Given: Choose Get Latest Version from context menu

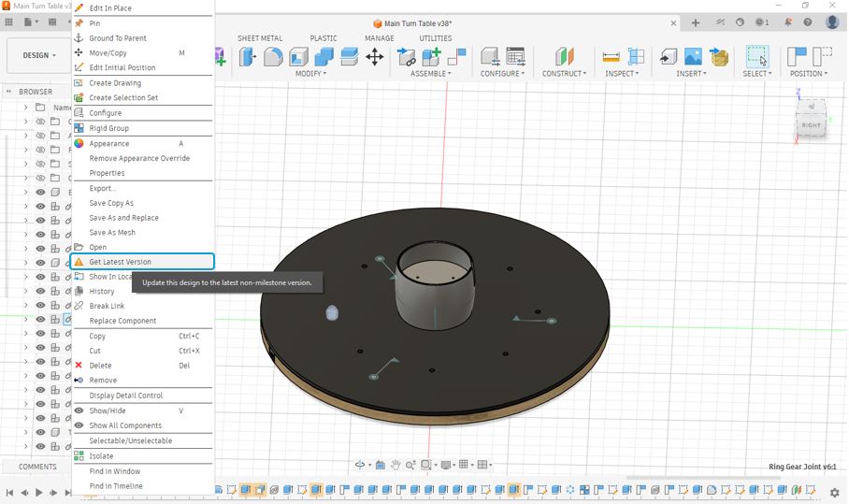Looking at the screenshot, I should (x=120, y=262).
